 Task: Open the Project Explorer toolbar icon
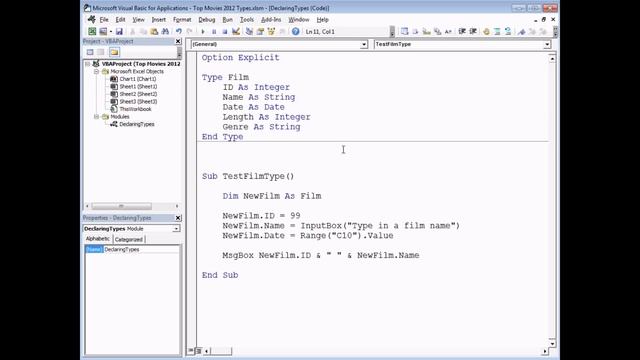pos(249,31)
